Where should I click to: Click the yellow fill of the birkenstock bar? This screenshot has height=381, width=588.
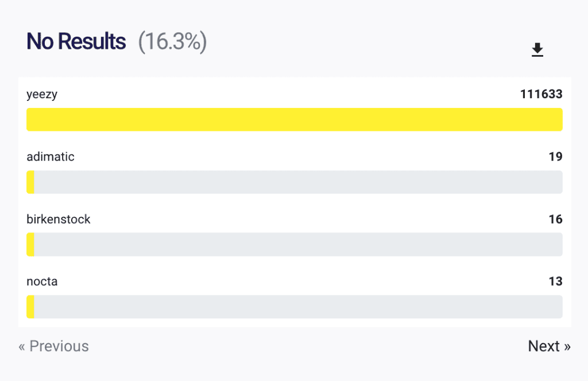pos(30,244)
